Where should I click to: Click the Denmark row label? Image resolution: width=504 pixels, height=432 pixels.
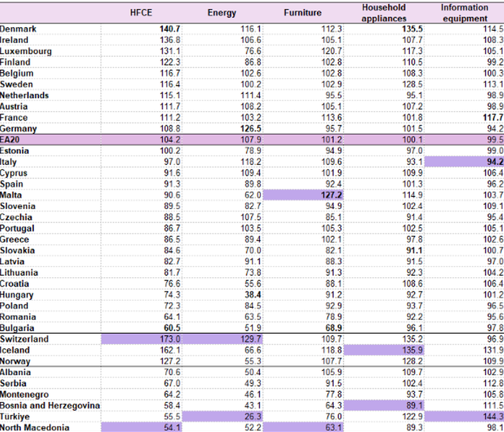coord(18,29)
